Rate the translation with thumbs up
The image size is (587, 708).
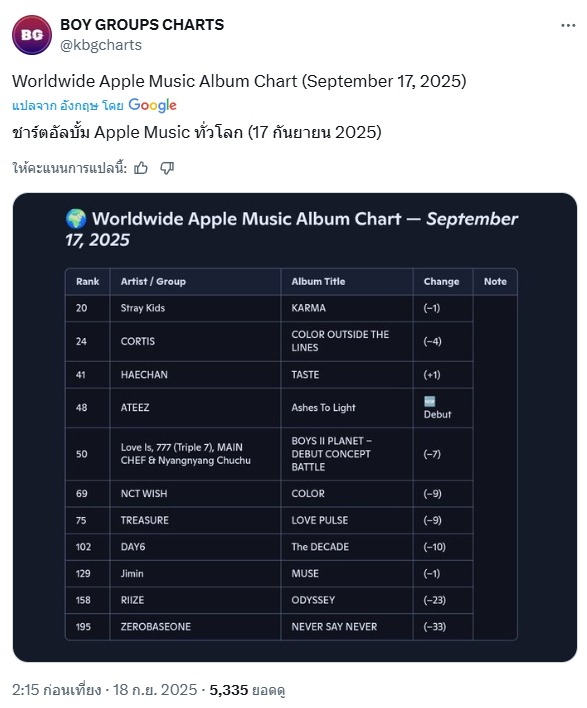(141, 168)
